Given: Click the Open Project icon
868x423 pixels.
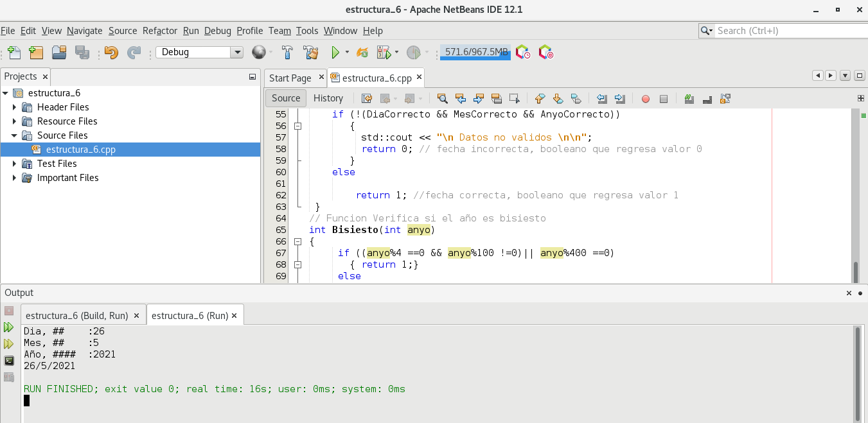Looking at the screenshot, I should 59,53.
